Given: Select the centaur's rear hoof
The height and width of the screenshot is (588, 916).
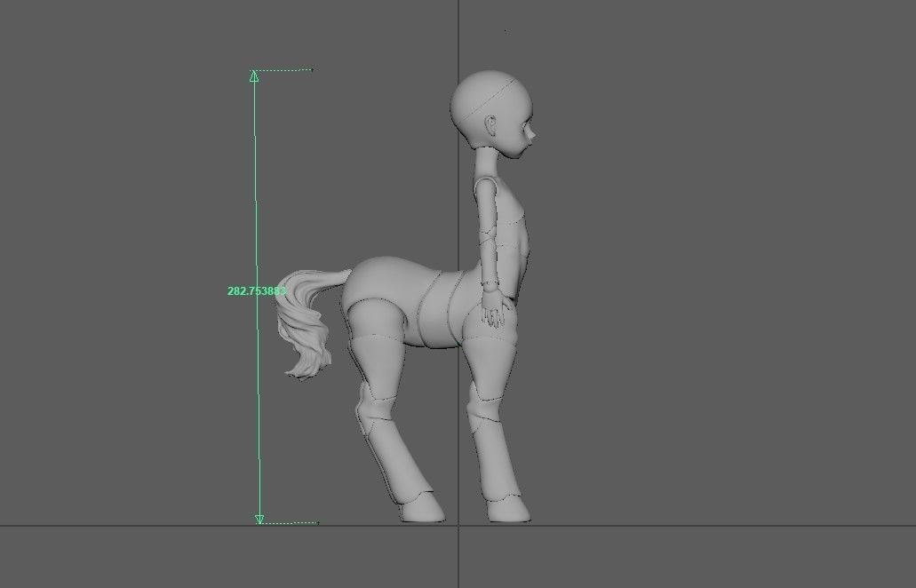Looking at the screenshot, I should pyautogui.click(x=422, y=507).
